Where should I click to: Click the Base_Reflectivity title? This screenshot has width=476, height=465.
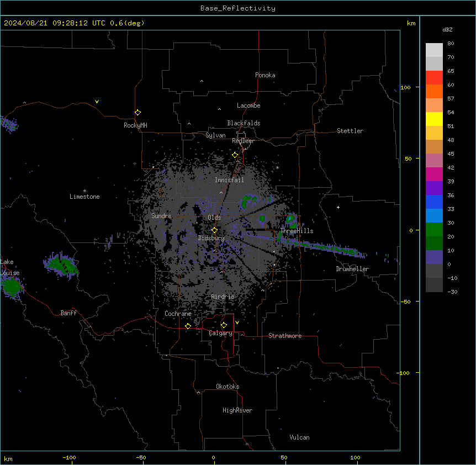point(238,8)
